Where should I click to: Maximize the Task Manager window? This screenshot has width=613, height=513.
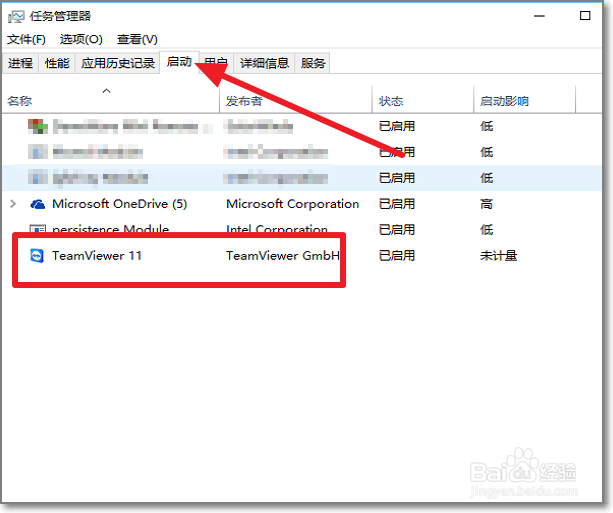point(585,16)
